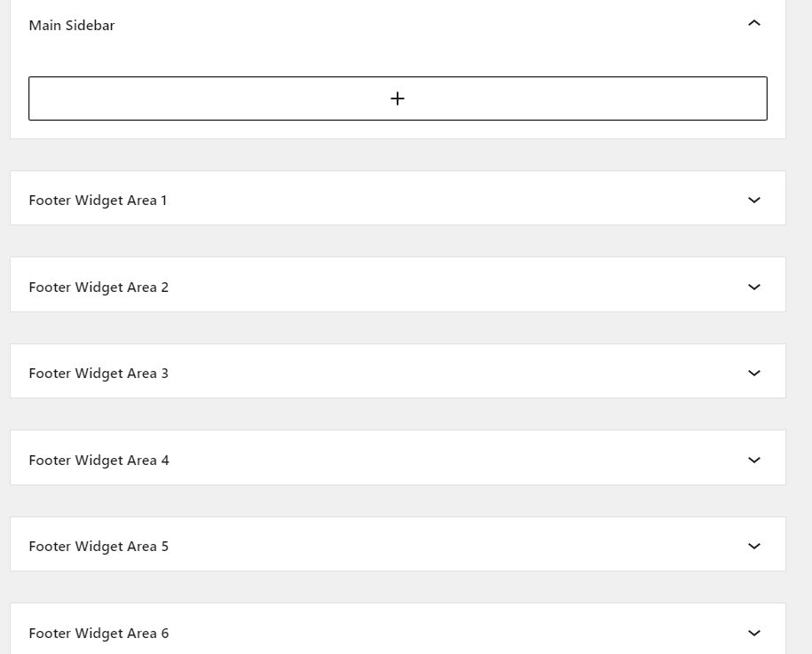Collapse the Main Sidebar using its chevron

coord(754,23)
